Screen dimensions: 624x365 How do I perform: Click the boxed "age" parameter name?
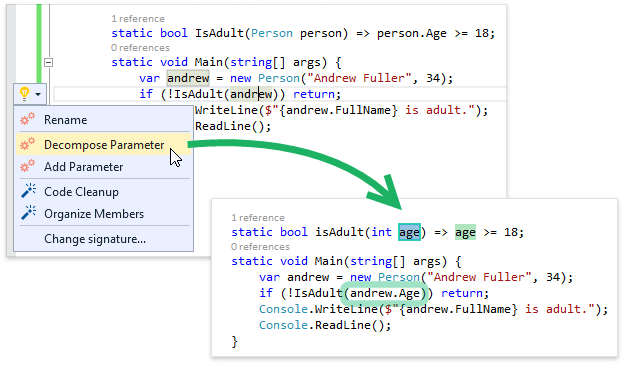tap(409, 232)
